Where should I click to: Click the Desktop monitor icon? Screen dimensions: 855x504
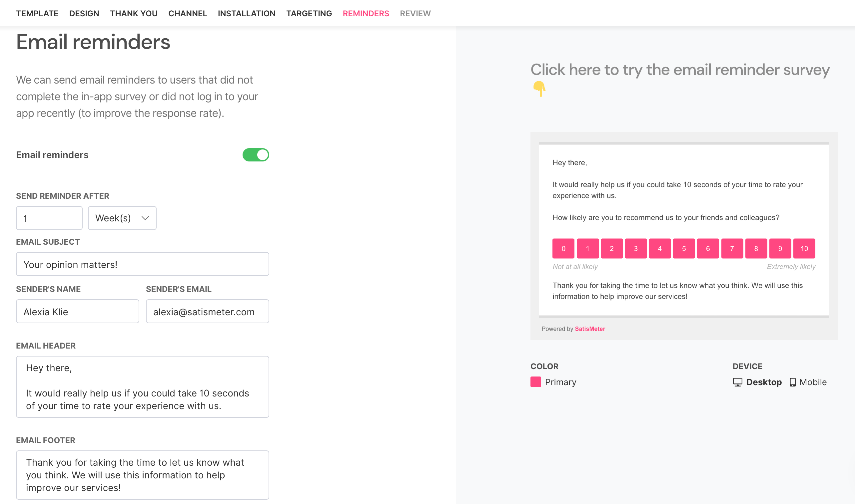point(737,382)
